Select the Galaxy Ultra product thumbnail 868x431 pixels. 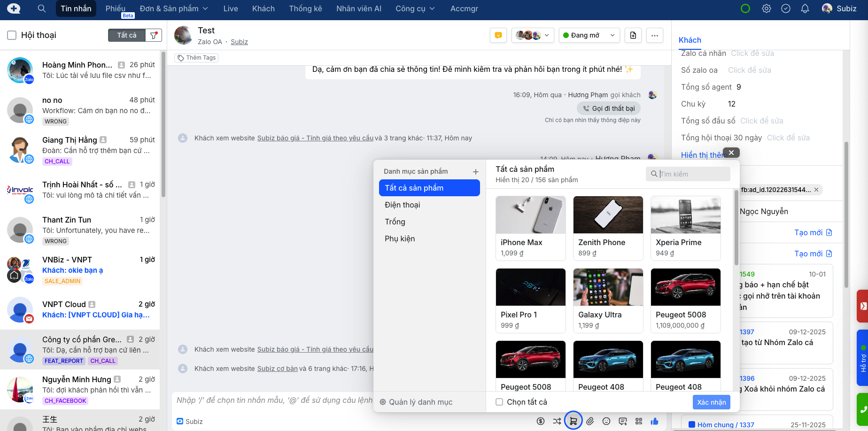pyautogui.click(x=608, y=287)
